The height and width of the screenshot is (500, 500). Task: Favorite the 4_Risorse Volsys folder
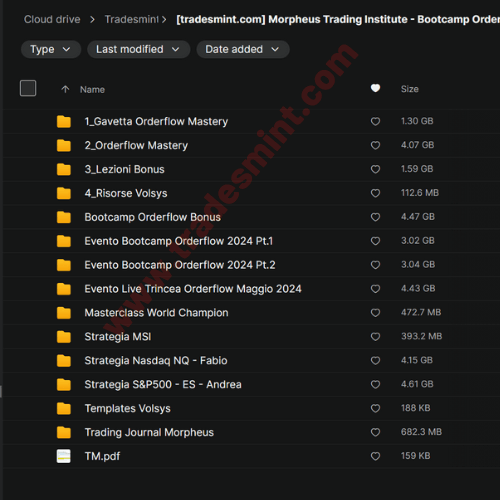375,193
